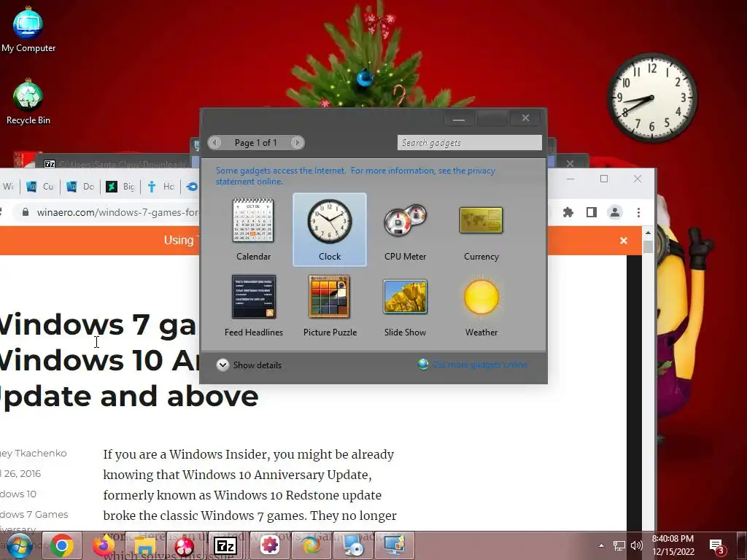This screenshot has width=747, height=560.
Task: Expand Show details in gadget gallery
Action: tap(249, 365)
